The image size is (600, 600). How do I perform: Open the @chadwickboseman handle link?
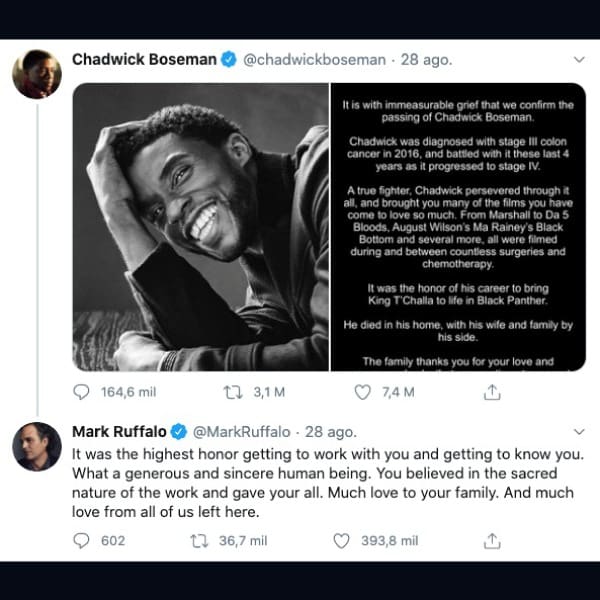click(314, 59)
